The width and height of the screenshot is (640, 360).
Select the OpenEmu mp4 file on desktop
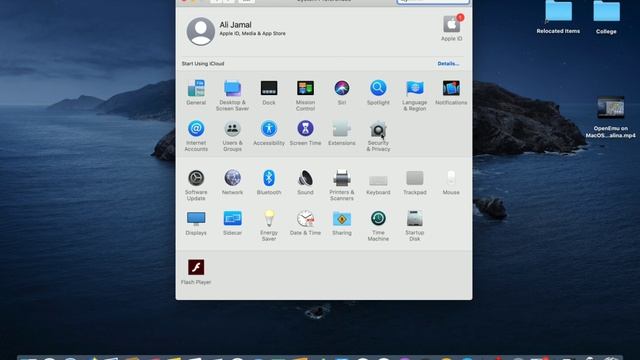coord(611,118)
